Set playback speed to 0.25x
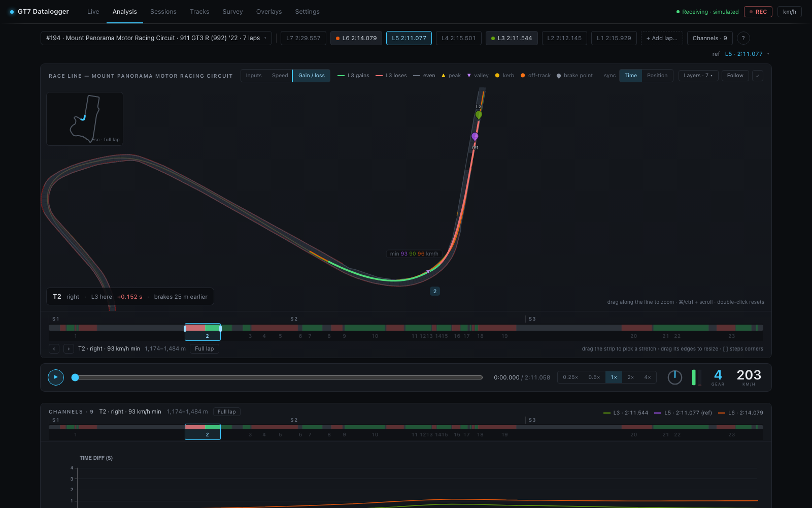 pyautogui.click(x=570, y=377)
